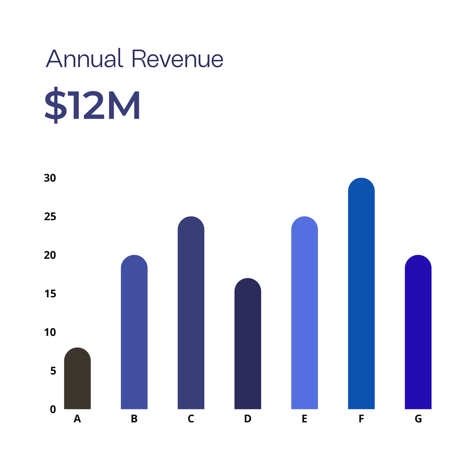Click the $12M headline figure

point(92,105)
